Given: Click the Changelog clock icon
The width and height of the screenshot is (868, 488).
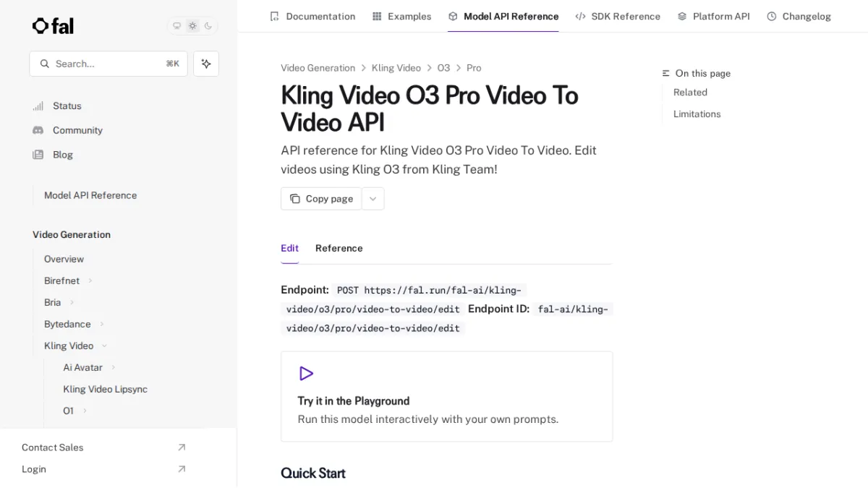Looking at the screenshot, I should pyautogui.click(x=772, y=16).
